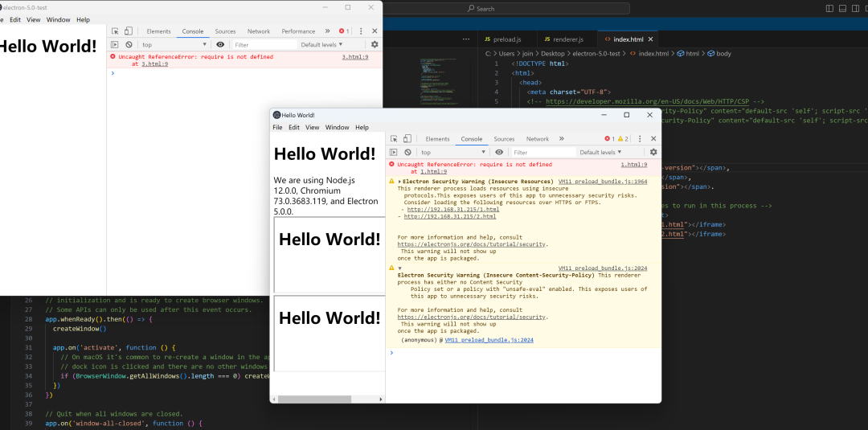
Task: Open DevTools three-dot menu in electron-5.0-test window
Action: (361, 31)
